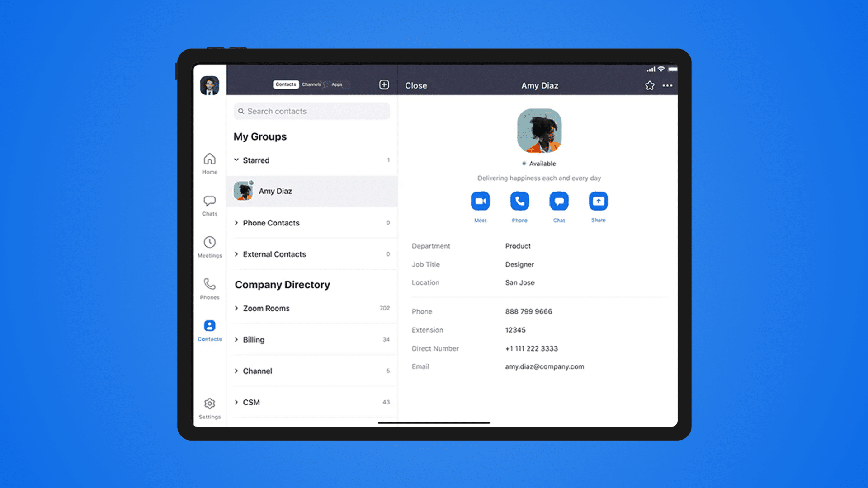Viewport: 868px width, 488px height.
Task: Close the Amy Diaz profile panel
Action: click(416, 85)
